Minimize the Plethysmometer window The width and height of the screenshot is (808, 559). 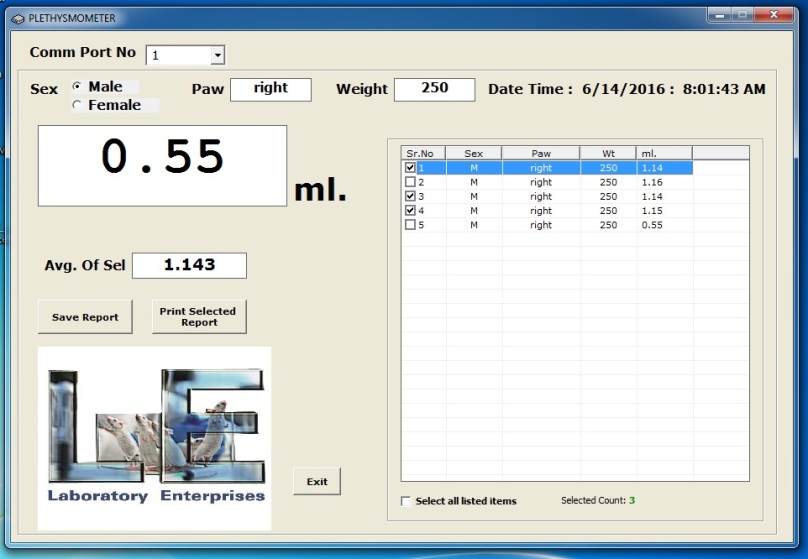tap(720, 15)
